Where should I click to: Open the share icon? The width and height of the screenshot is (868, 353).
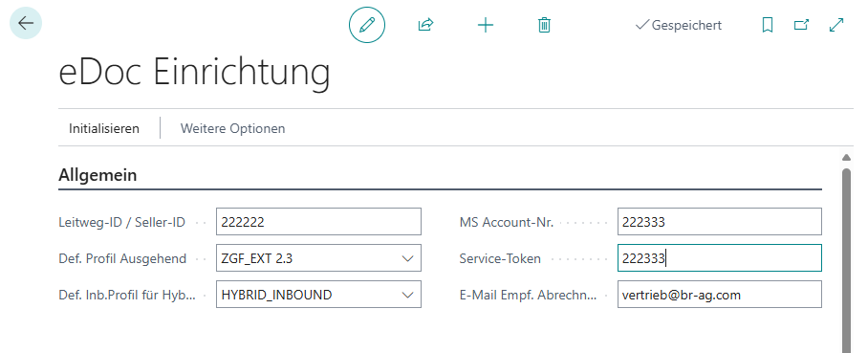click(x=425, y=25)
